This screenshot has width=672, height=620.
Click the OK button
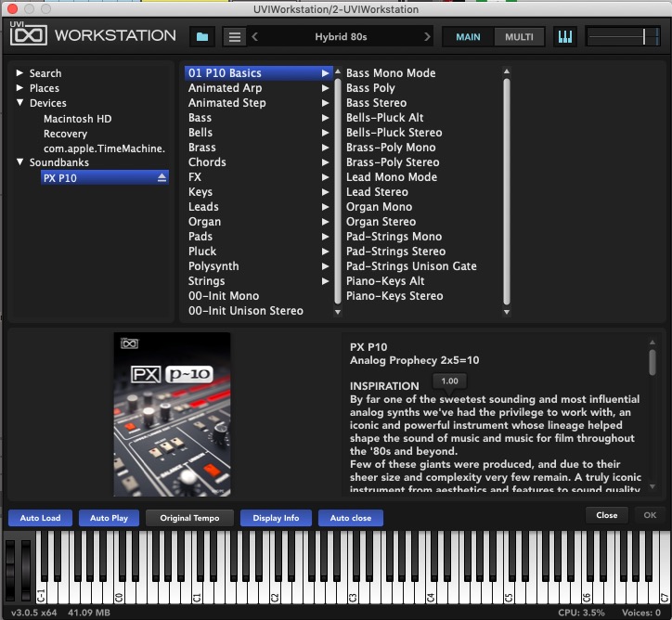coord(650,515)
